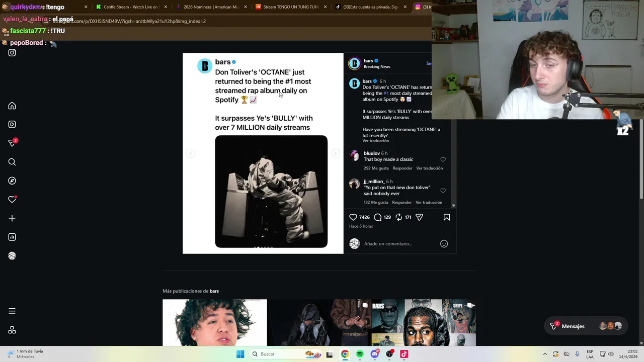Screen dimensions: 644x362
Task: Switch to SoundCloud Stream TENGO UN TUNG tab
Action: pos(291,7)
